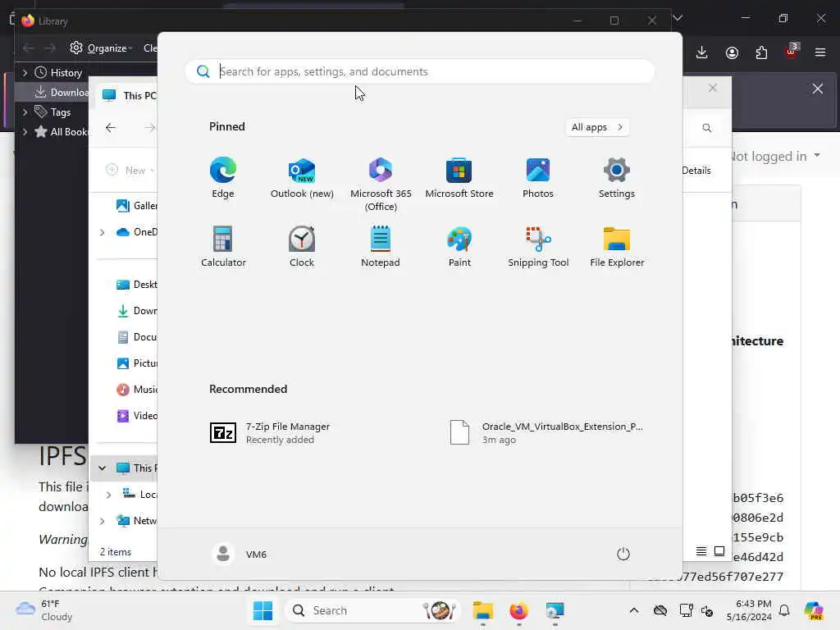Switch to Firefox on the taskbar
This screenshot has height=630, width=840.
(x=518, y=610)
